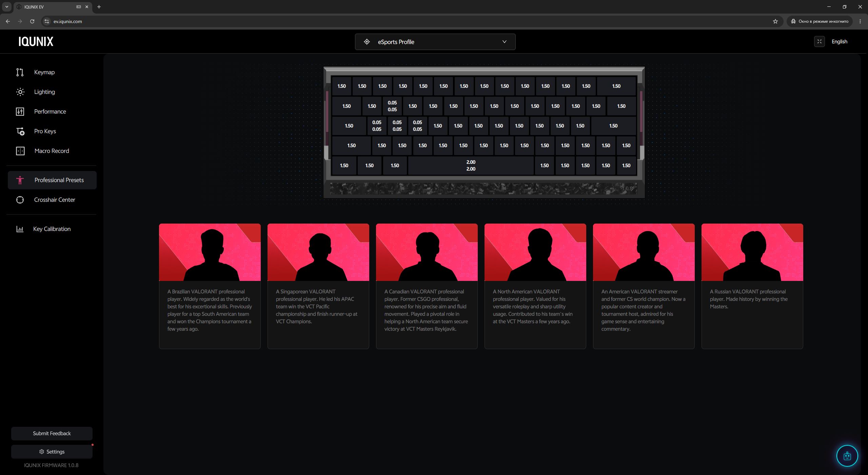The height and width of the screenshot is (475, 868).
Task: Open Chrome three-dot menu
Action: point(860,21)
